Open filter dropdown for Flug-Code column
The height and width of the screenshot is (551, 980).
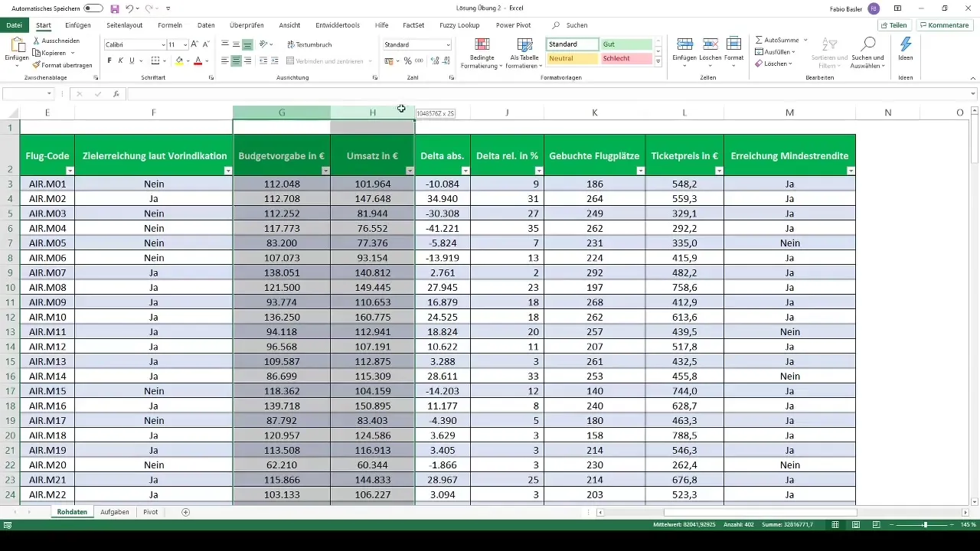pyautogui.click(x=70, y=171)
